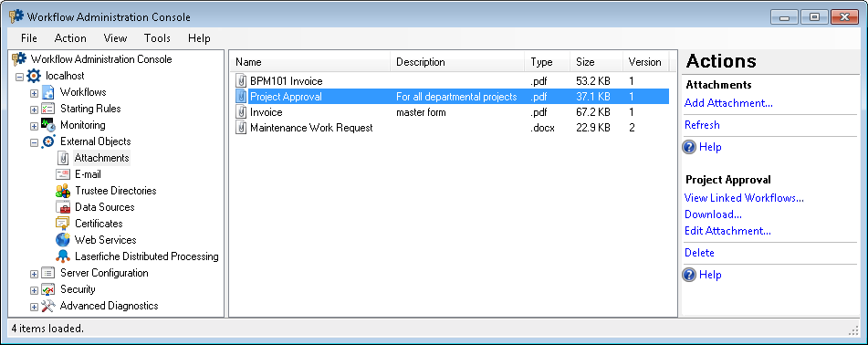
Task: Click the .docx type cell
Action: tap(542, 128)
